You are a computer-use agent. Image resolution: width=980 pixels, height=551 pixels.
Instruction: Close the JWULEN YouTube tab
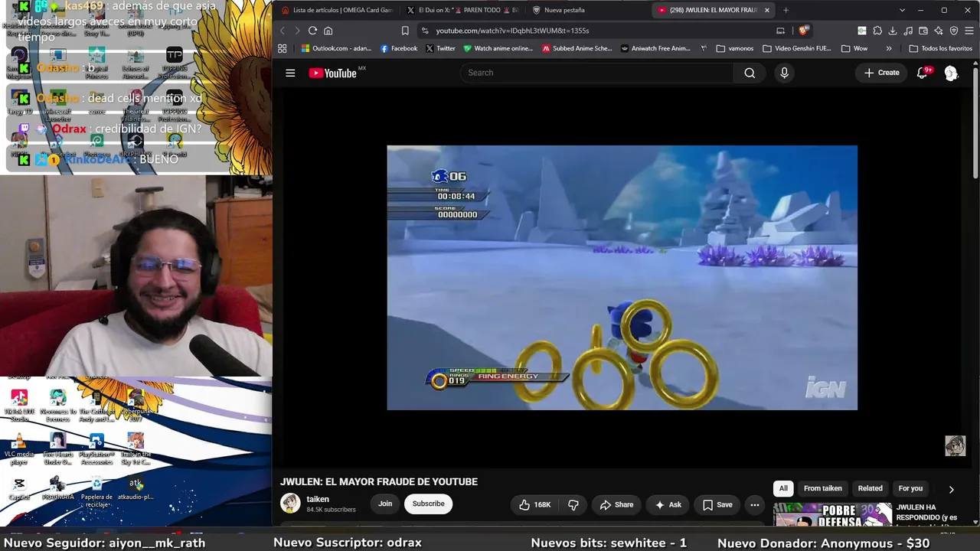(x=767, y=10)
